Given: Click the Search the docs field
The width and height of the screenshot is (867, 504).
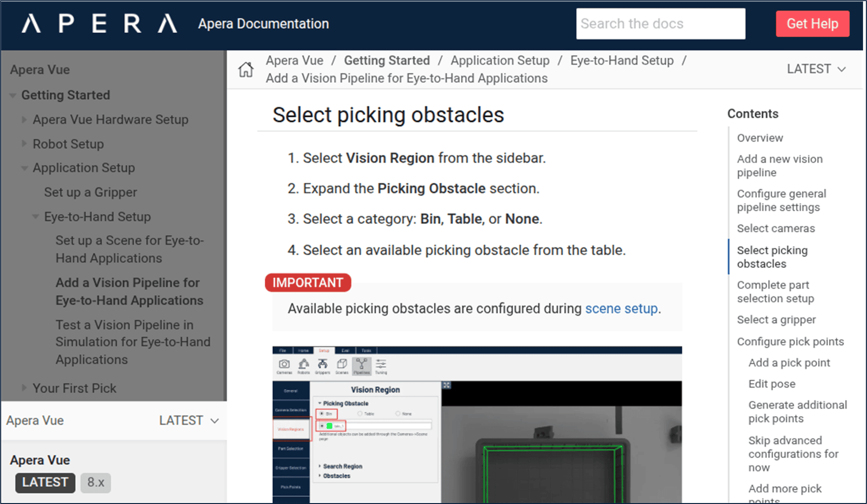Looking at the screenshot, I should [x=661, y=23].
